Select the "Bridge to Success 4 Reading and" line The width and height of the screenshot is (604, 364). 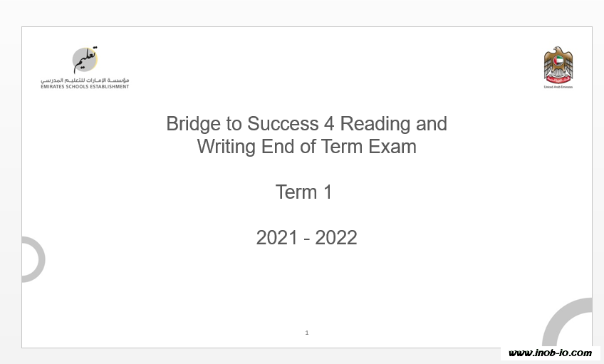306,124
